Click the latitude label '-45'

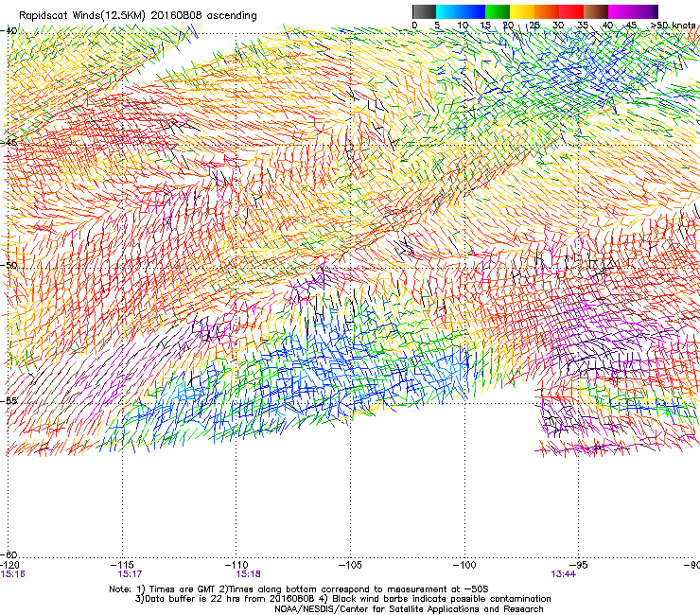point(9,143)
